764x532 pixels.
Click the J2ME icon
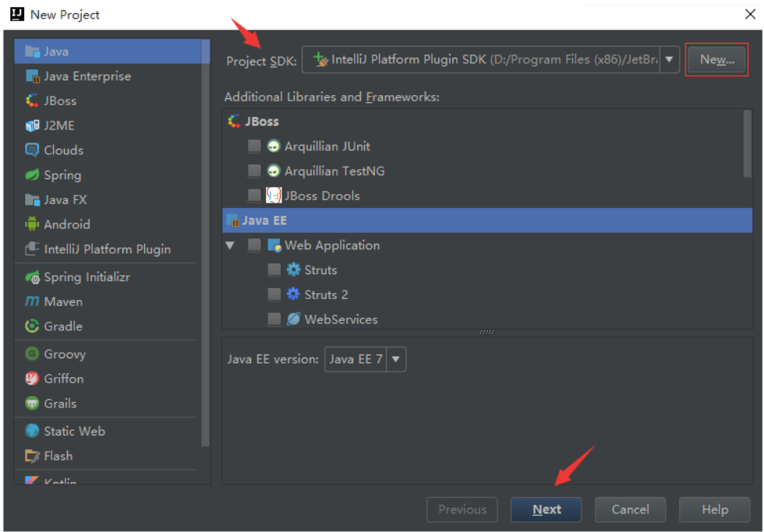32,125
